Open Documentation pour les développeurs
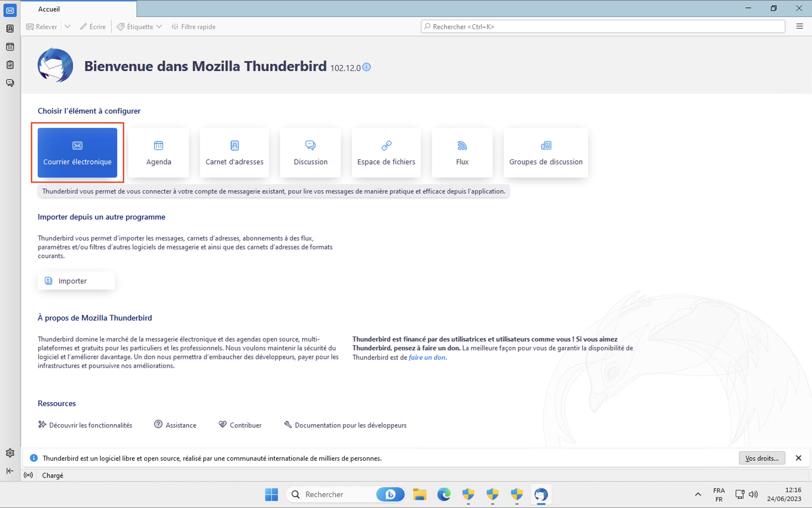 click(345, 425)
